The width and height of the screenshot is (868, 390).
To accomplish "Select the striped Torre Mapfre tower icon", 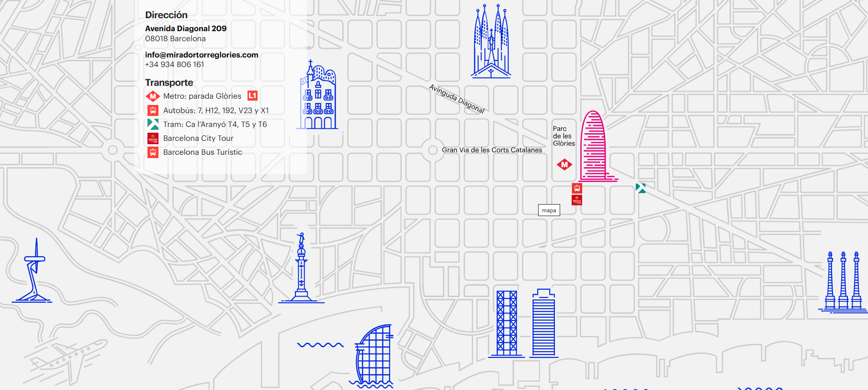I will click(544, 323).
